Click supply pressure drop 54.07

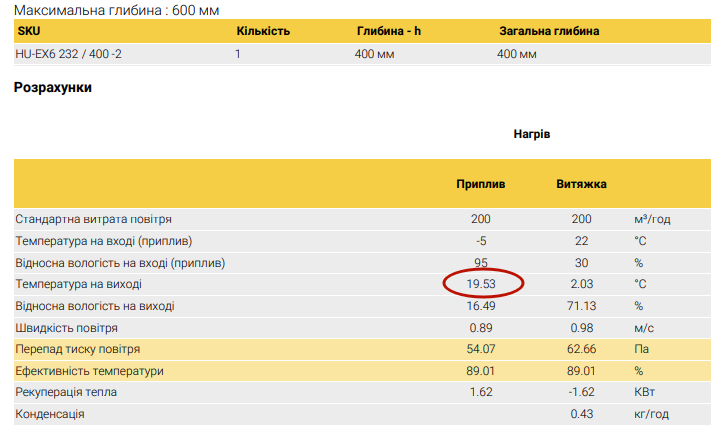click(x=481, y=349)
